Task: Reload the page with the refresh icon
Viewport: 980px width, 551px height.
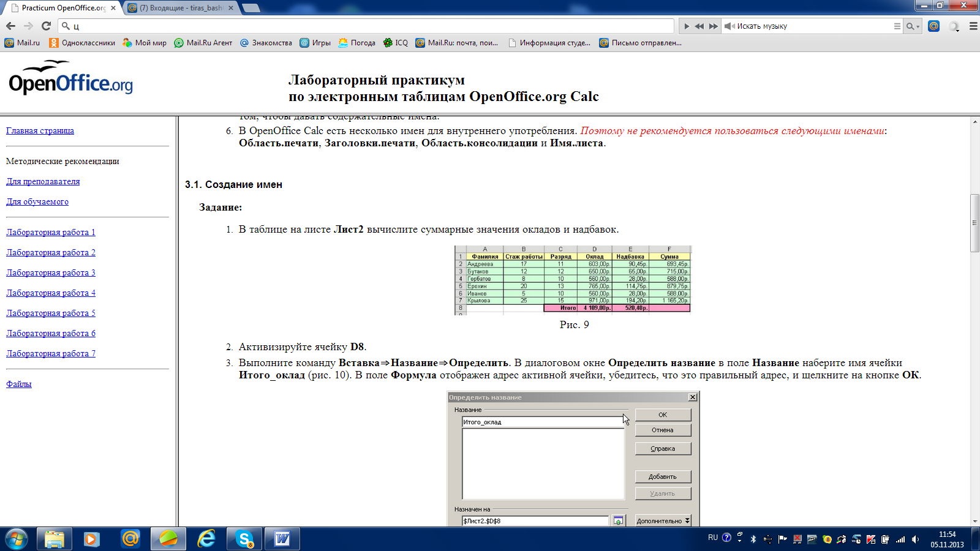Action: pos(46,26)
